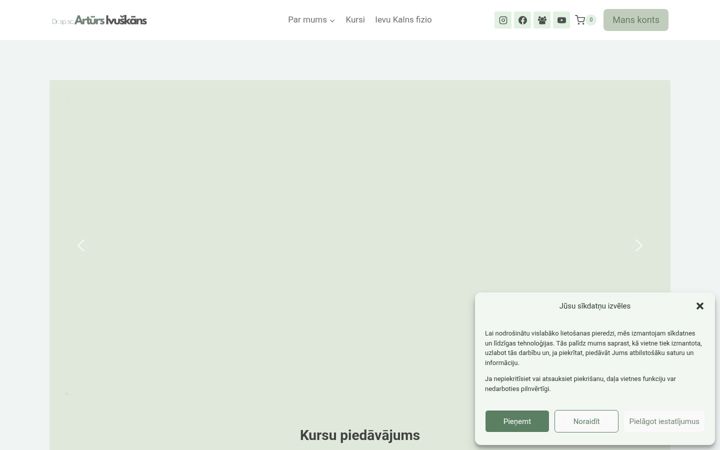Open Pielāgot iestatījumus cookie settings
Image resolution: width=720 pixels, height=450 pixels.
point(664,421)
